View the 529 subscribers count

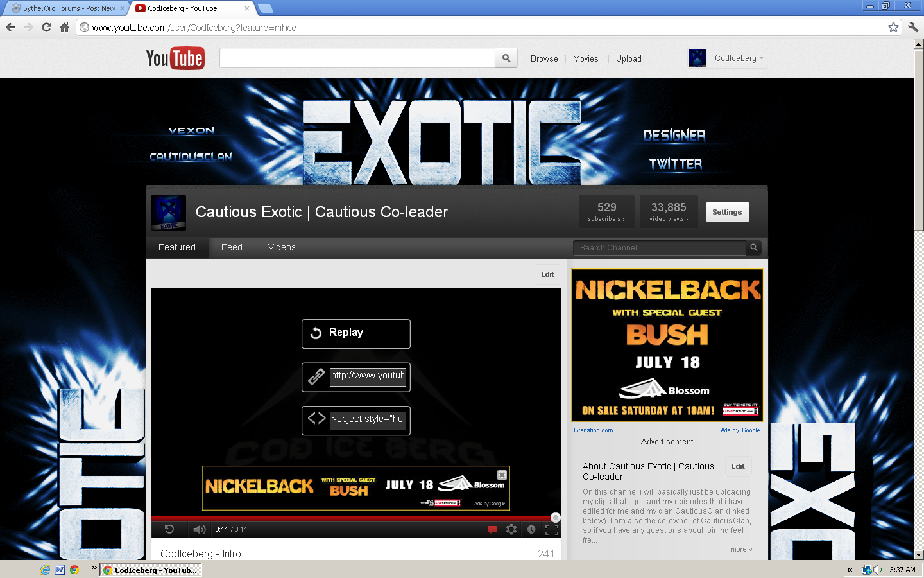[606, 212]
